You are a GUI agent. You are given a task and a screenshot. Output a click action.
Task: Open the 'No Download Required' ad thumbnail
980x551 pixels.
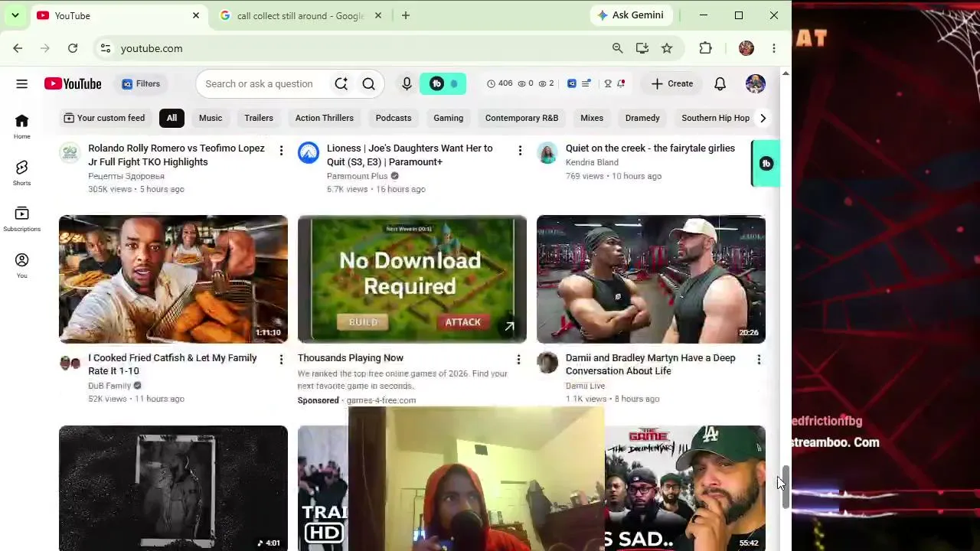coord(412,279)
